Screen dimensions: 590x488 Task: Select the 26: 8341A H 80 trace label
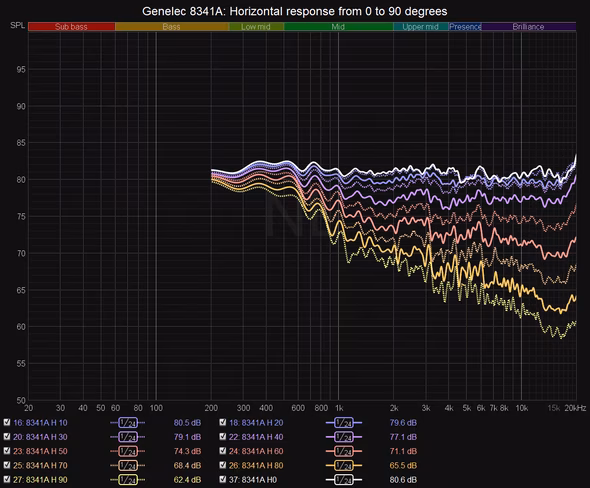[x=256, y=466]
